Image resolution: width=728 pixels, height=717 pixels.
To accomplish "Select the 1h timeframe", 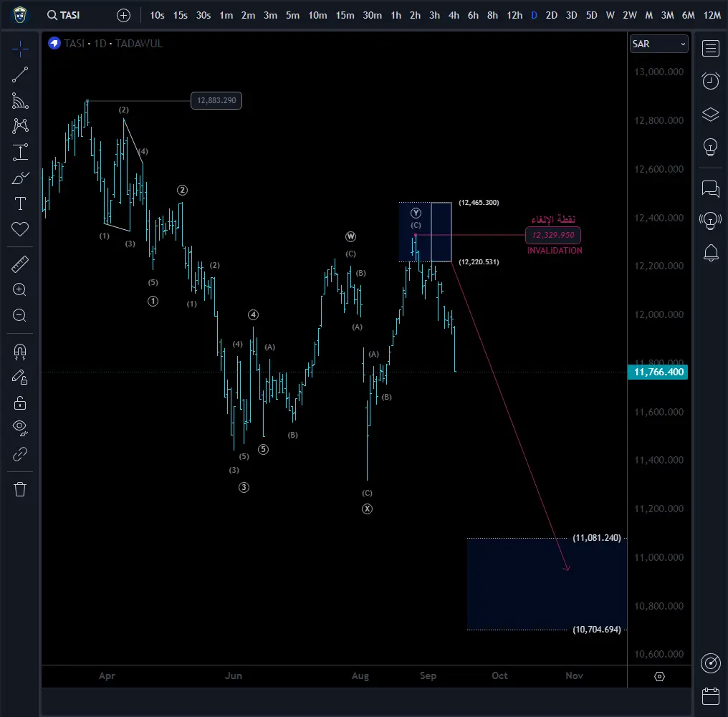I will (396, 15).
